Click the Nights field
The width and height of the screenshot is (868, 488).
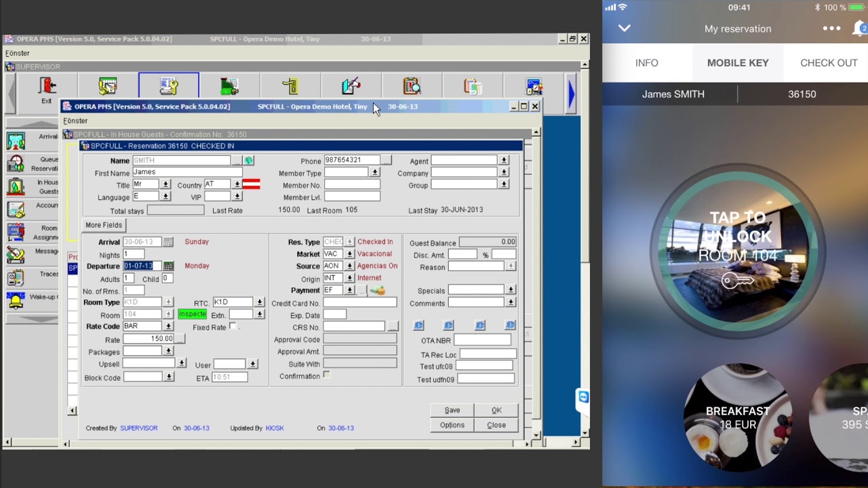(133, 254)
